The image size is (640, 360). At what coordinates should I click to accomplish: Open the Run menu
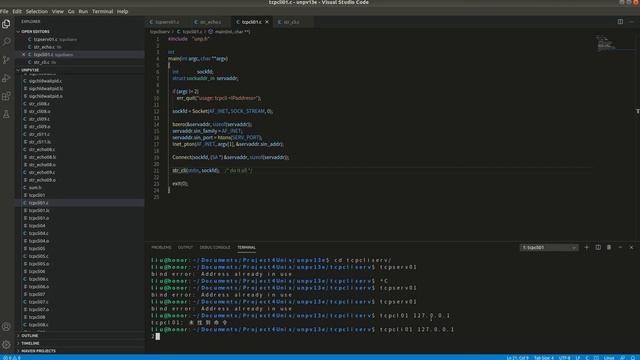[x=83, y=11]
